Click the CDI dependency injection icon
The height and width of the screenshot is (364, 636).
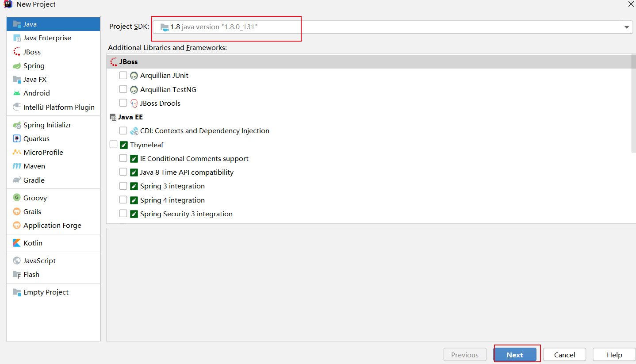134,131
